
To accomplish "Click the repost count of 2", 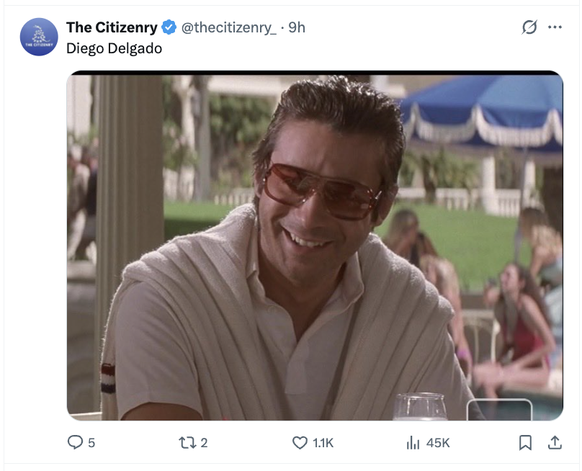I will (204, 443).
